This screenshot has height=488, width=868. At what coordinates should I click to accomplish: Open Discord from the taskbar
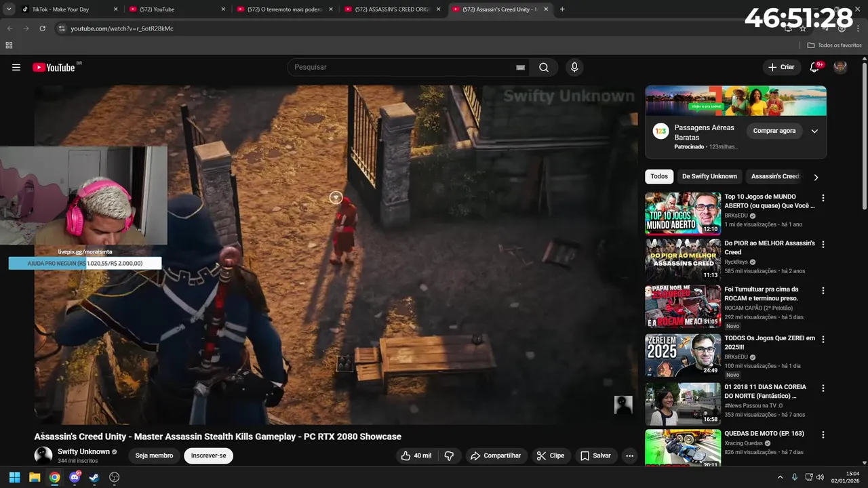tap(75, 477)
